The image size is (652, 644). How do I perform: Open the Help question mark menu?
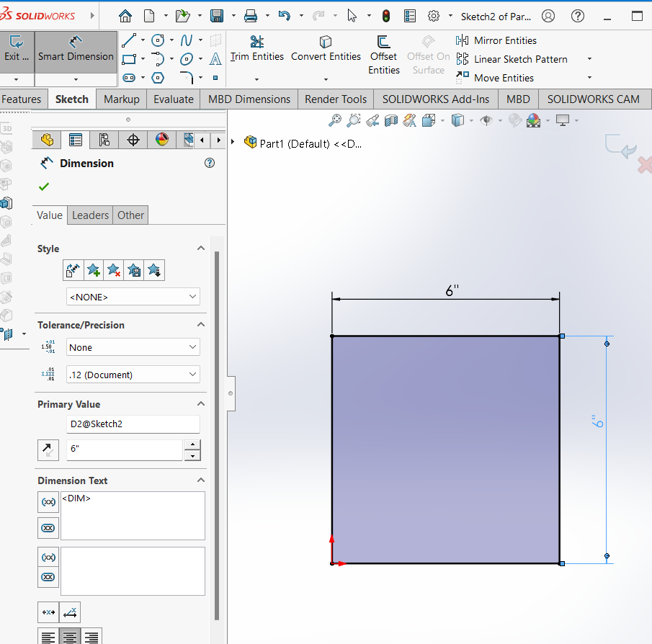point(578,17)
